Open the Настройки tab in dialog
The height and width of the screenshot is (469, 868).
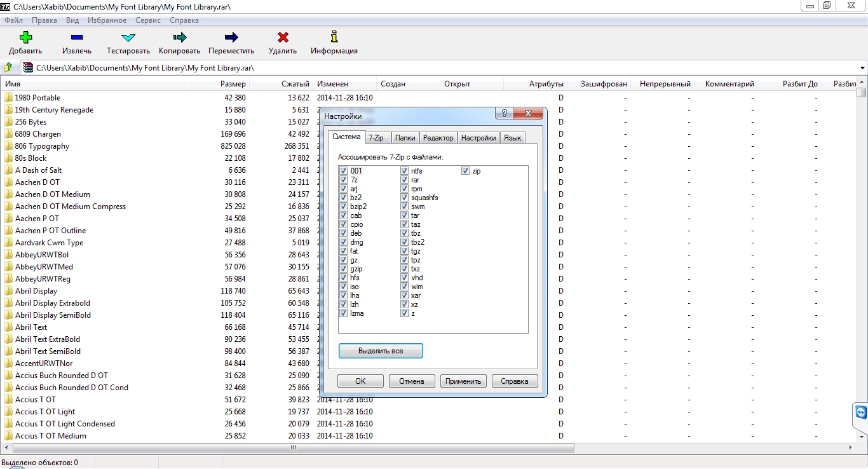(478, 137)
